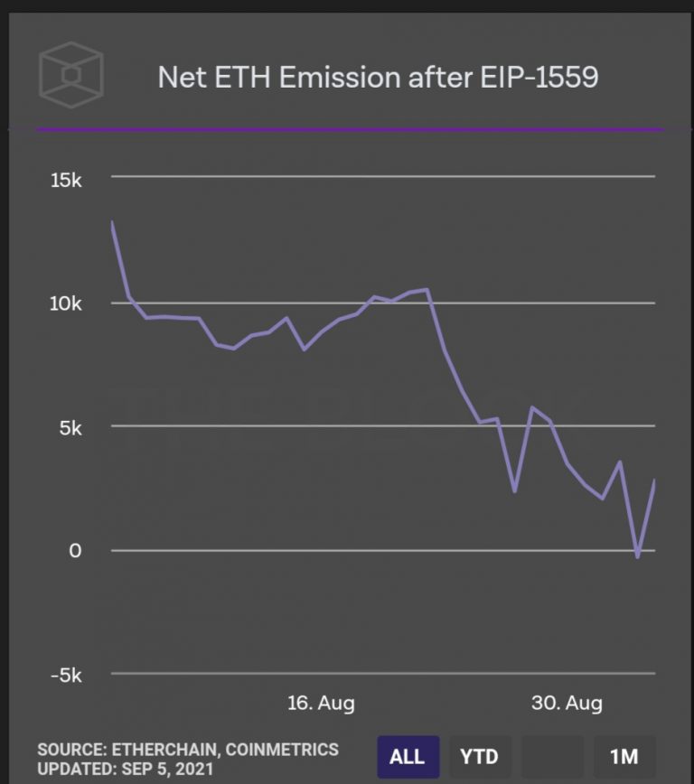Viewport: 694px width, 784px height.
Task: Click the 0 y-axis label
Action: 77,551
